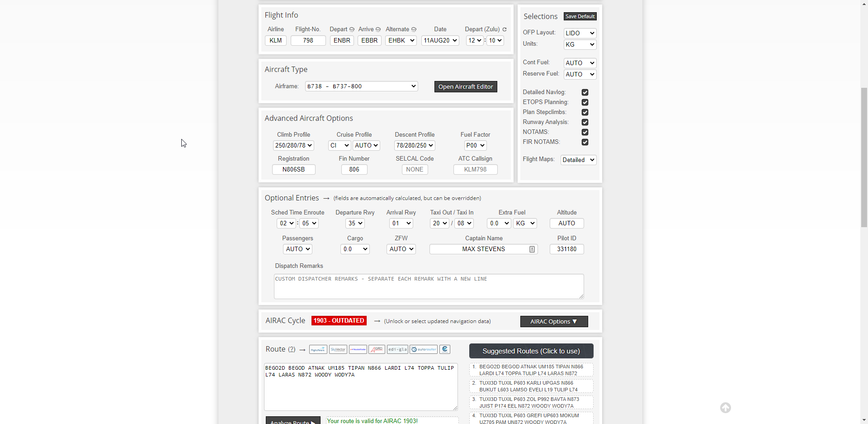Click the Open Aircraft Editor button
The width and height of the screenshot is (868, 424).
pyautogui.click(x=465, y=86)
